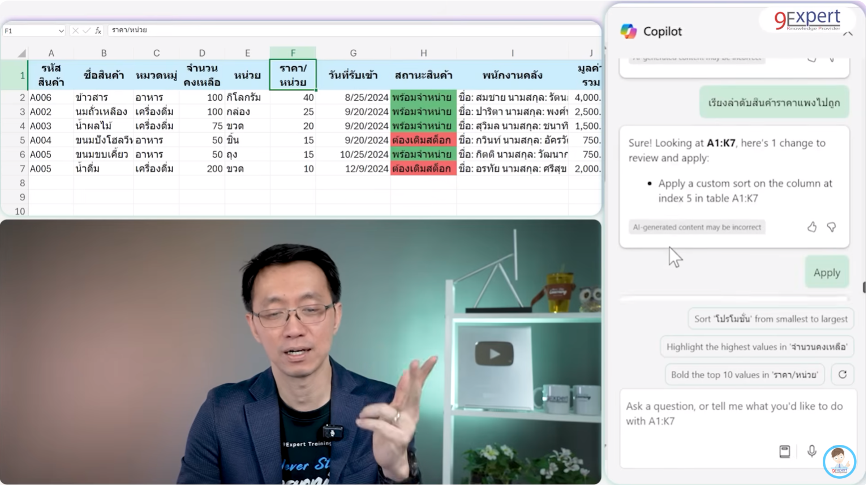Select column G header

pos(353,53)
